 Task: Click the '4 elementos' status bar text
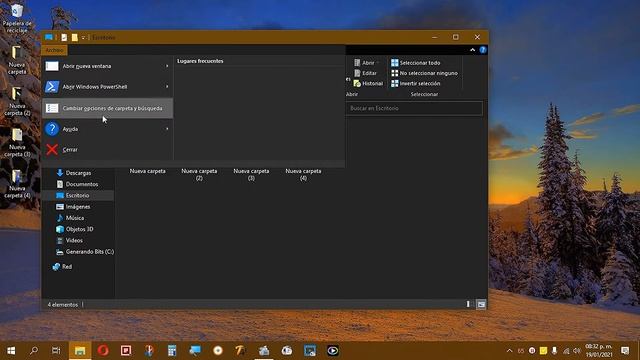[62, 304]
